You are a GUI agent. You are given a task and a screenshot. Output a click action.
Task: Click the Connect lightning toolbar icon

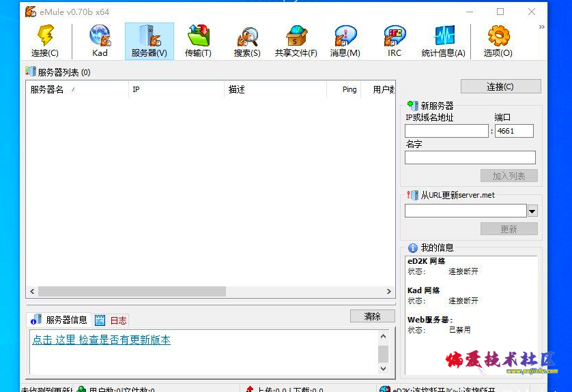pyautogui.click(x=45, y=41)
